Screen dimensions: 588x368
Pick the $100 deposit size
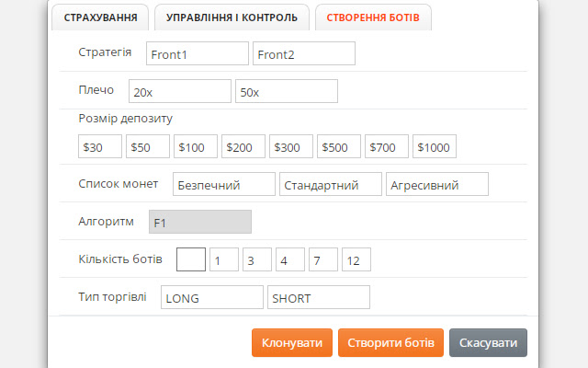click(196, 146)
